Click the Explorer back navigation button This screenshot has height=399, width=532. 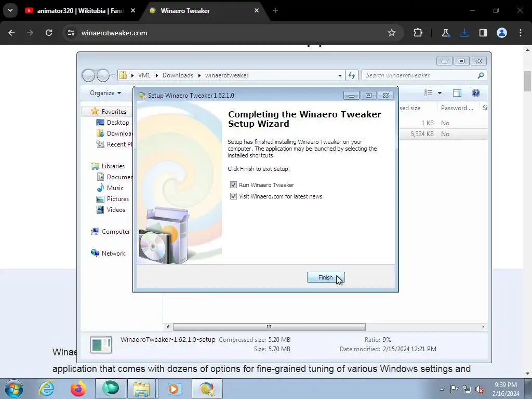click(x=88, y=75)
